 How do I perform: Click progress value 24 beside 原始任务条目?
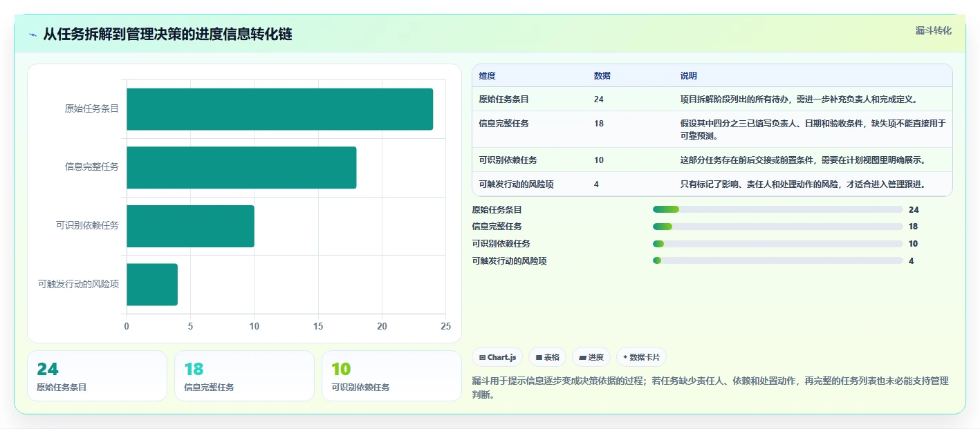click(914, 210)
